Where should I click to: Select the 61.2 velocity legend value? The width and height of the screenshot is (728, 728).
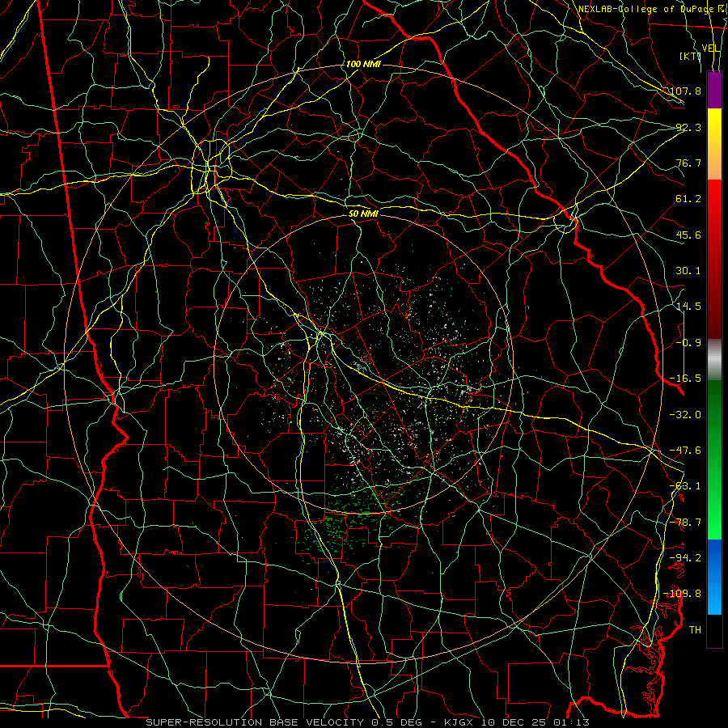pyautogui.click(x=688, y=199)
